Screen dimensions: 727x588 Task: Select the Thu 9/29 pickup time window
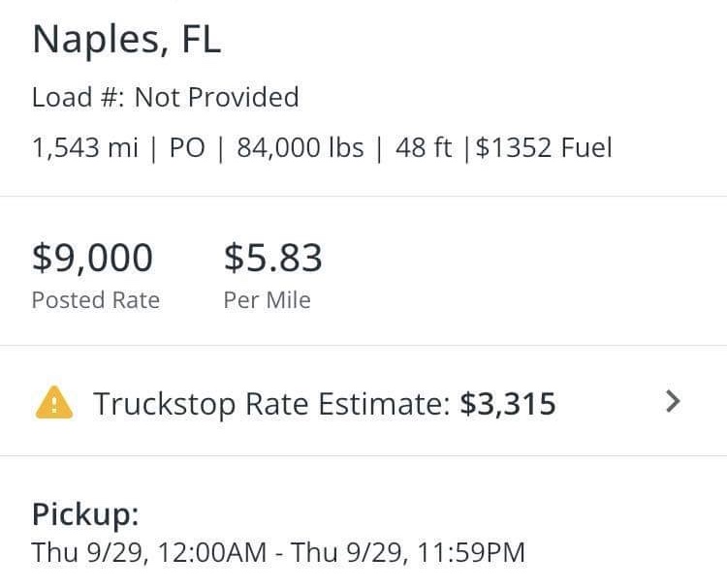click(278, 552)
